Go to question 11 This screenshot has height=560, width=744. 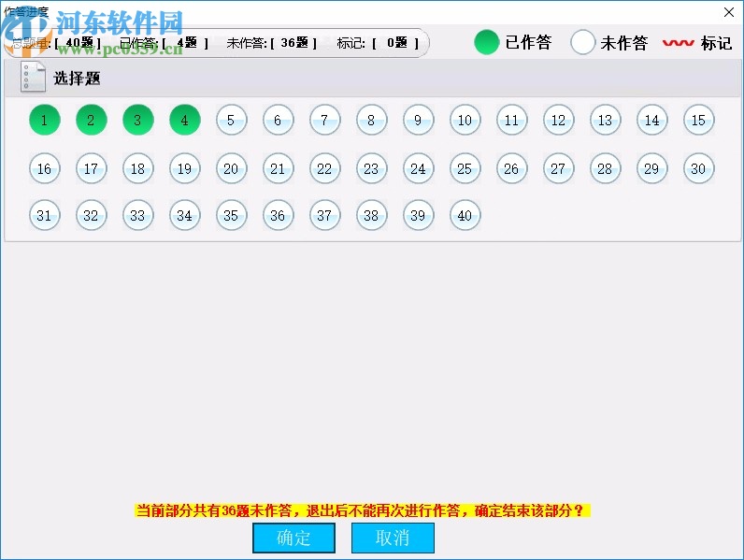pyautogui.click(x=512, y=120)
